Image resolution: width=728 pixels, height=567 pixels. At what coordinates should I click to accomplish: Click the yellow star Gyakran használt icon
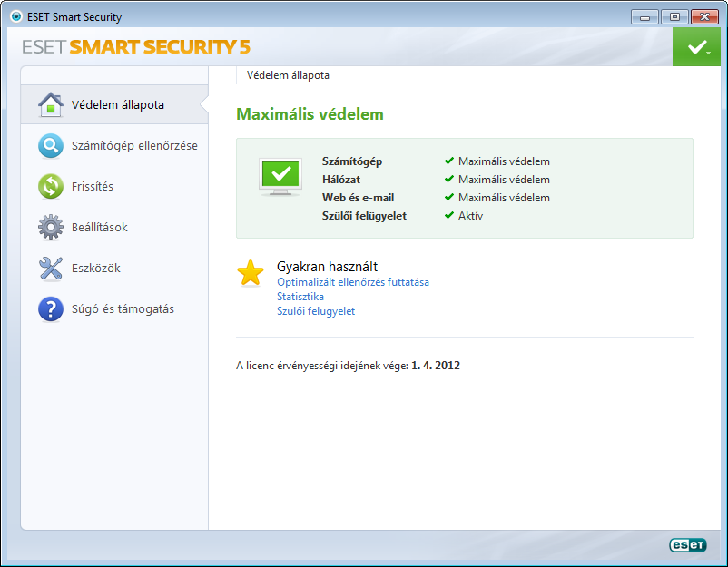pos(251,273)
